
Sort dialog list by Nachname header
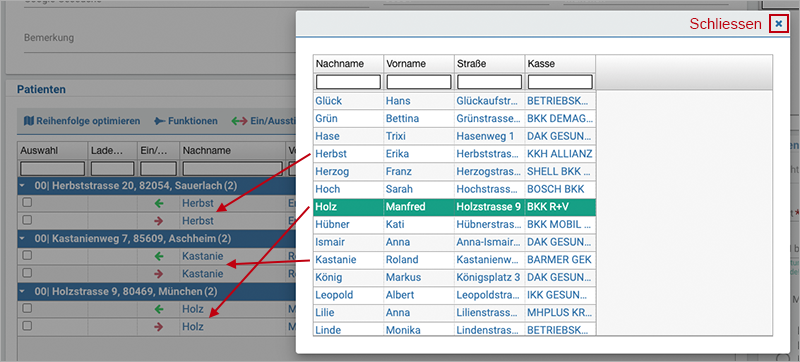point(348,64)
